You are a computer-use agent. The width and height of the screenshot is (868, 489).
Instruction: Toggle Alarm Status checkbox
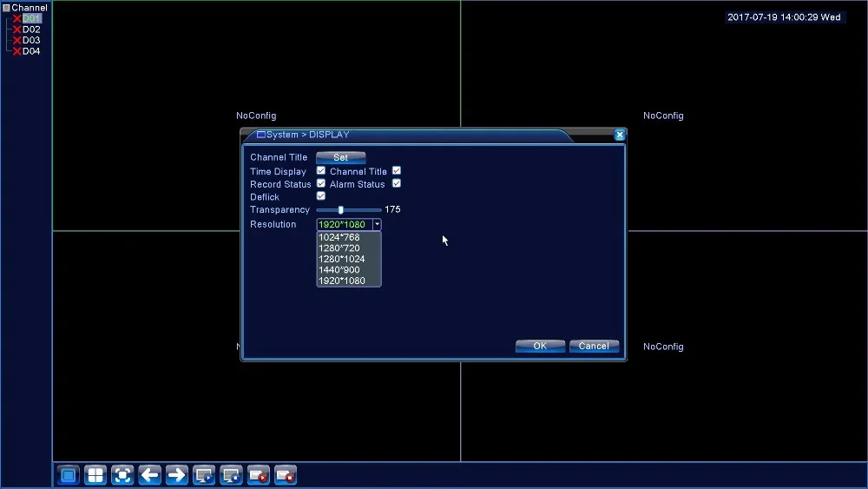pyautogui.click(x=397, y=183)
